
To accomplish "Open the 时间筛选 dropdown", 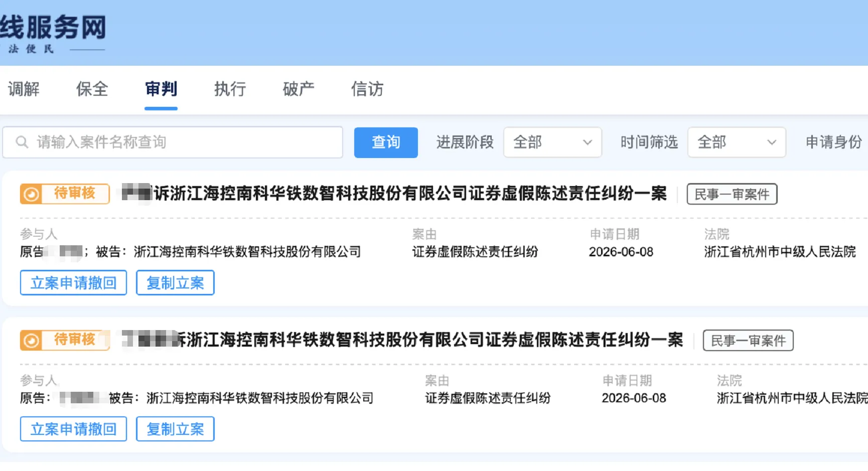I will 737,142.
